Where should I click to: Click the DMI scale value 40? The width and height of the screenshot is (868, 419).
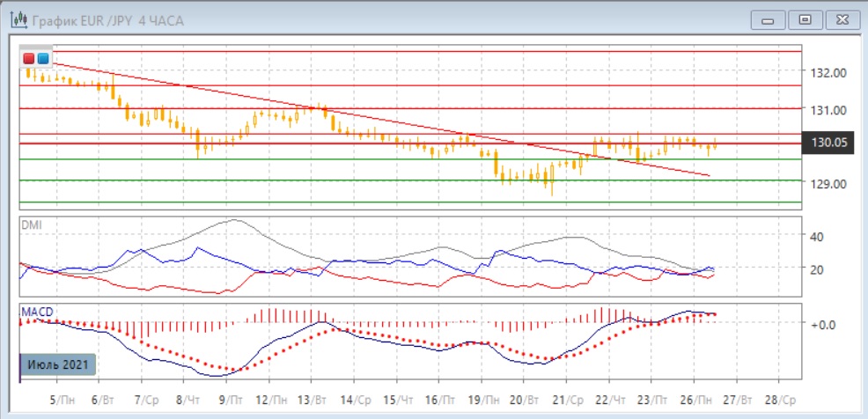[816, 236]
